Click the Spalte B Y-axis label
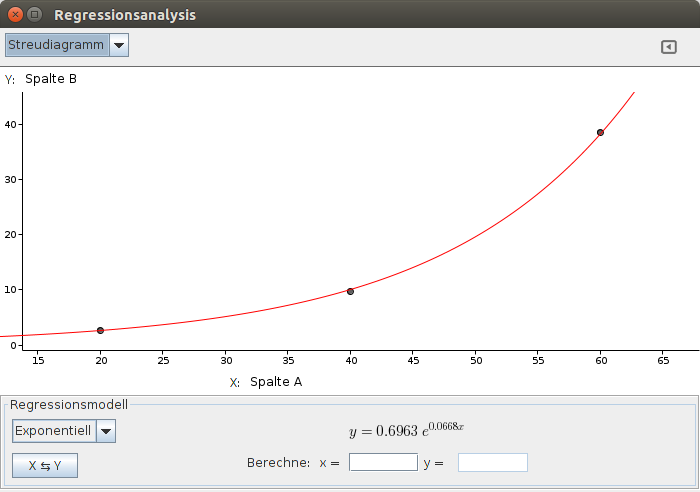This screenshot has height=492, width=700. pyautogui.click(x=51, y=79)
